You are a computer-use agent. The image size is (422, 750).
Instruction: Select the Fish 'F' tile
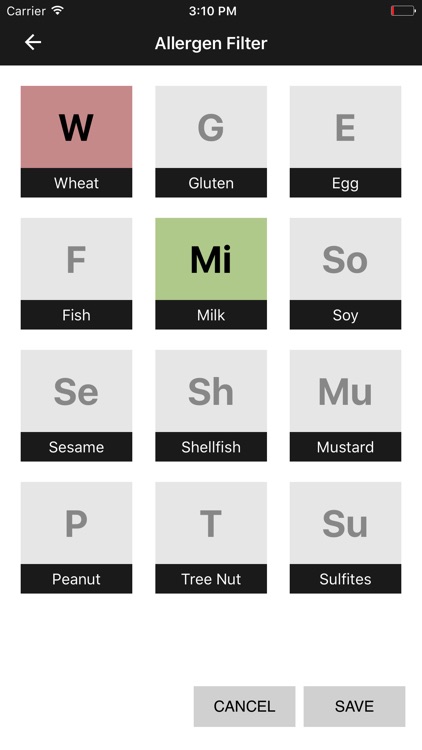[x=77, y=274]
